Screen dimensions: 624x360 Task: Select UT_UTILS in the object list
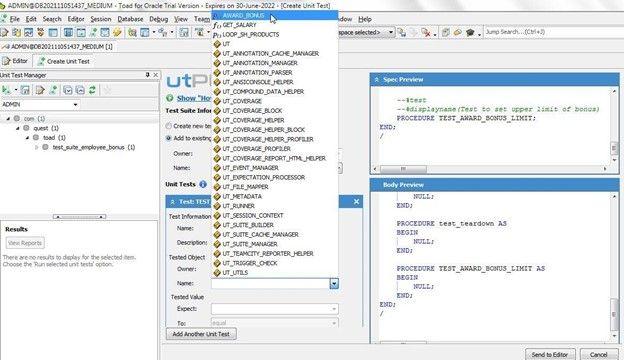[275, 273]
